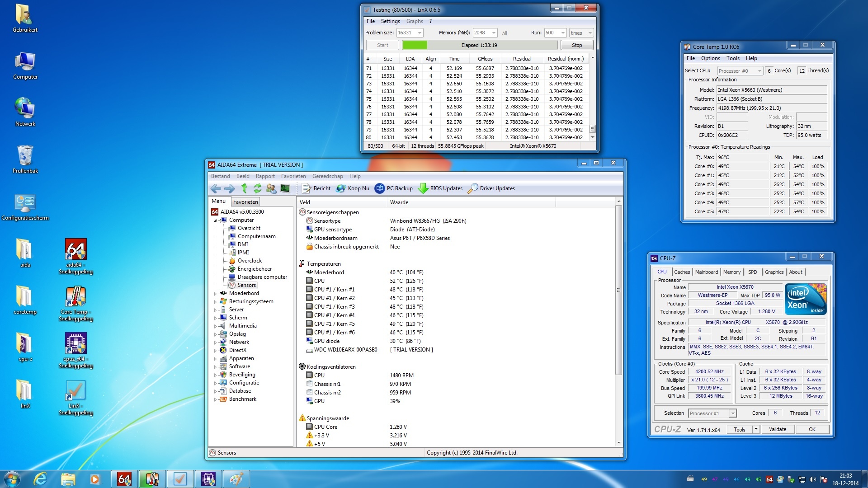Viewport: 868px width, 488px height.
Task: Click OK button in CPU-Z
Action: [x=812, y=429]
